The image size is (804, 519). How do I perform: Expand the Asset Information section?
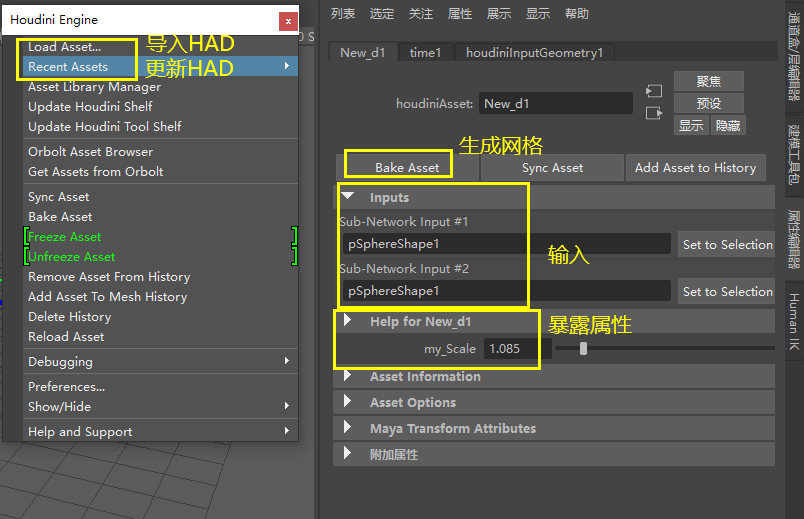click(348, 376)
